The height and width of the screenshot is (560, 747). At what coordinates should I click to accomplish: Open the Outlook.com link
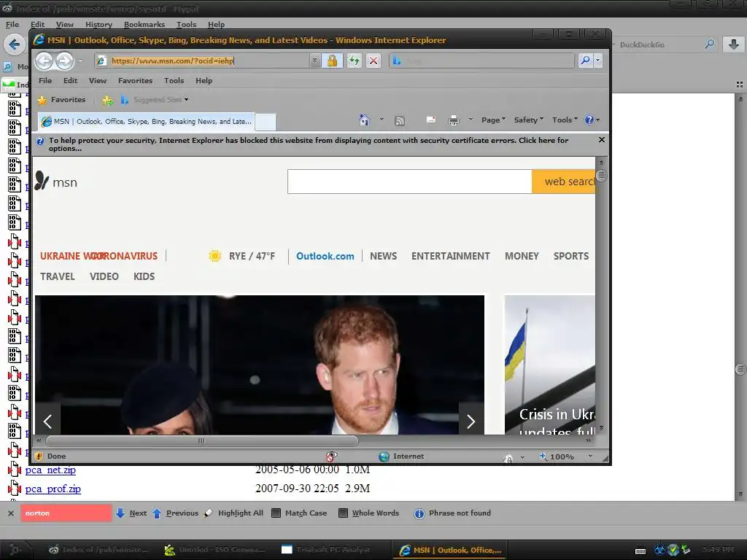click(x=325, y=256)
